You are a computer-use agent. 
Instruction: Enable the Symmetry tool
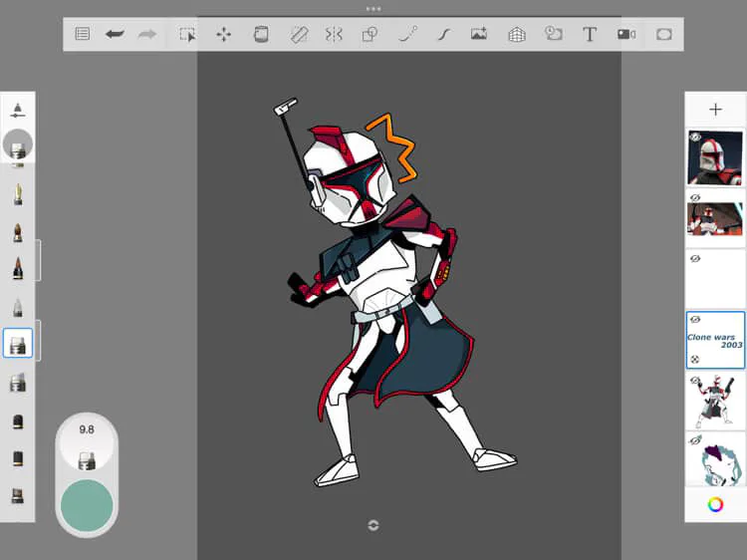coord(334,34)
